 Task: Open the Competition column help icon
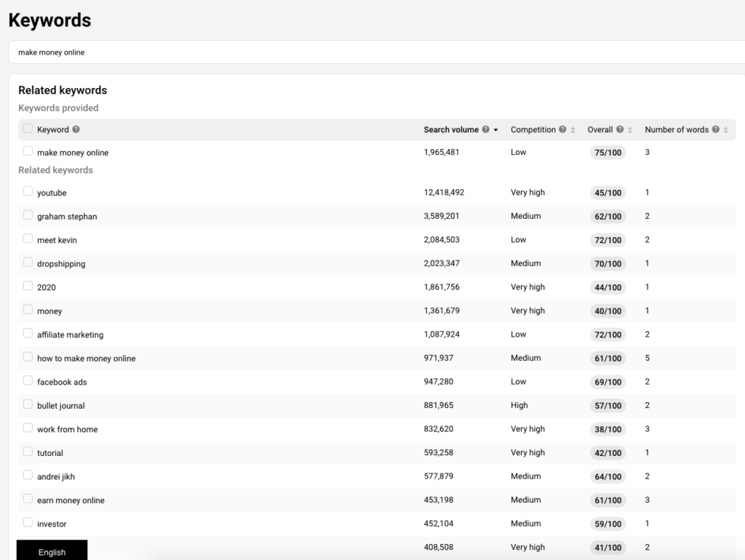coord(562,129)
